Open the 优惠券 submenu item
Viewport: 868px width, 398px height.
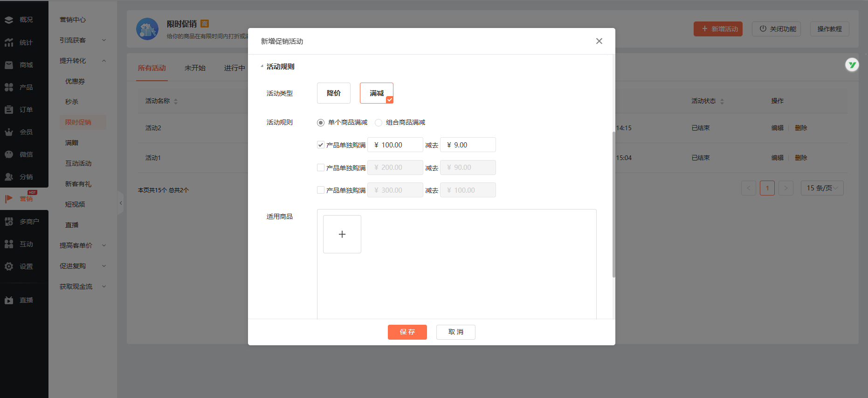pyautogui.click(x=75, y=81)
